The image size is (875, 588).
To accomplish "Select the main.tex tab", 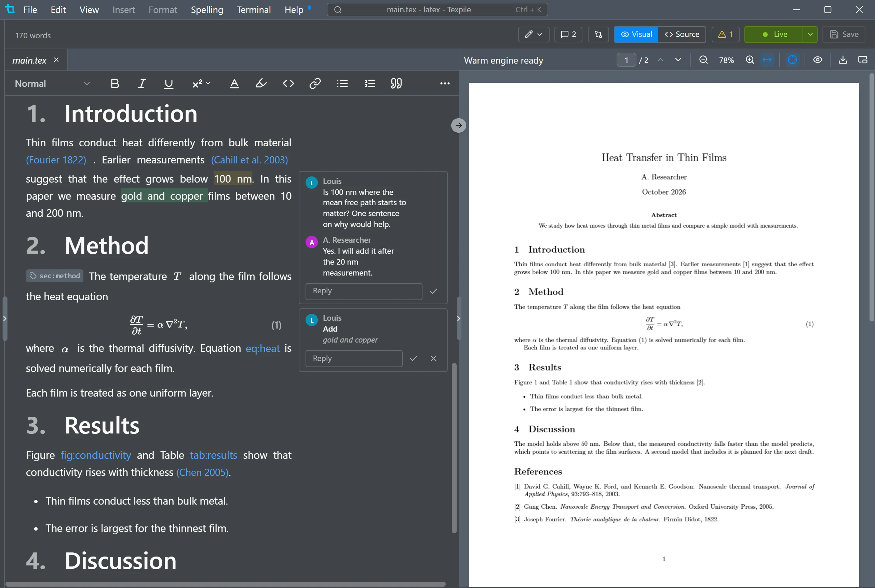I will [29, 61].
